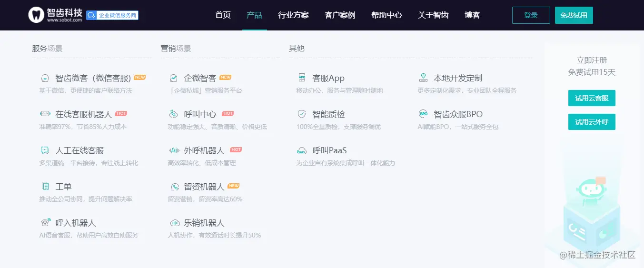Open the 本地开发定制 link
Image resolution: width=644 pixels, height=268 pixels.
[458, 78]
